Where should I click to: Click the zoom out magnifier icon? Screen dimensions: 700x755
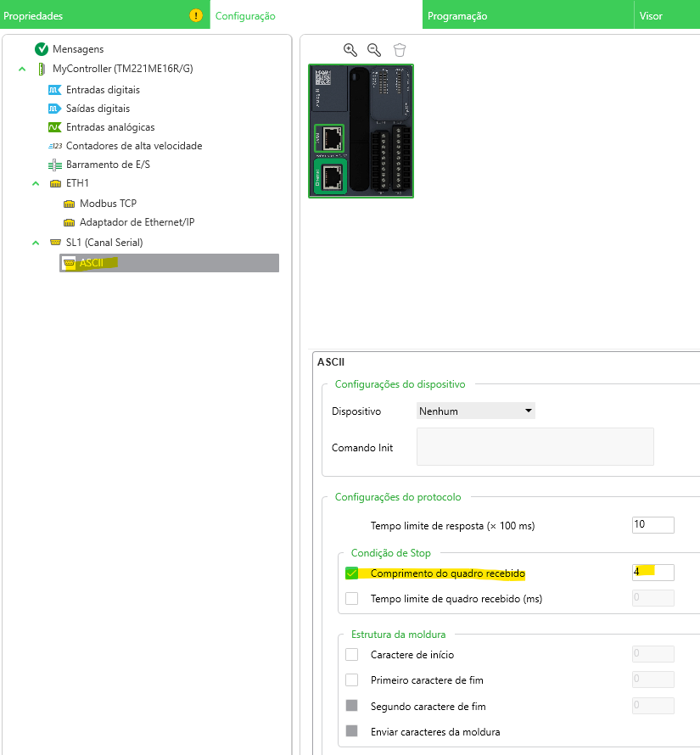(374, 49)
